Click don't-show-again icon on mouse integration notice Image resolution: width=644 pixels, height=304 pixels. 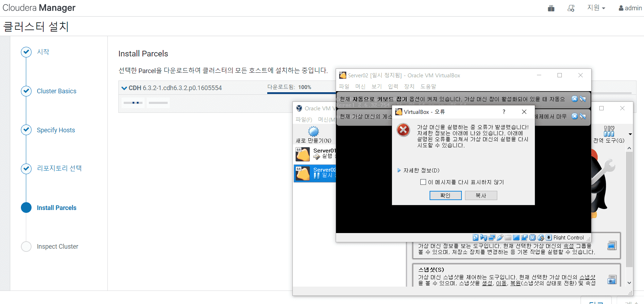tap(583, 116)
